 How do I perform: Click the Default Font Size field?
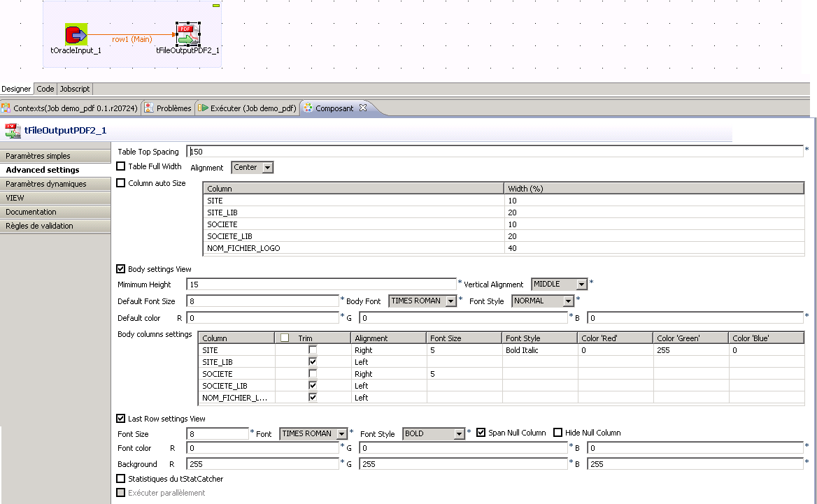click(x=262, y=301)
